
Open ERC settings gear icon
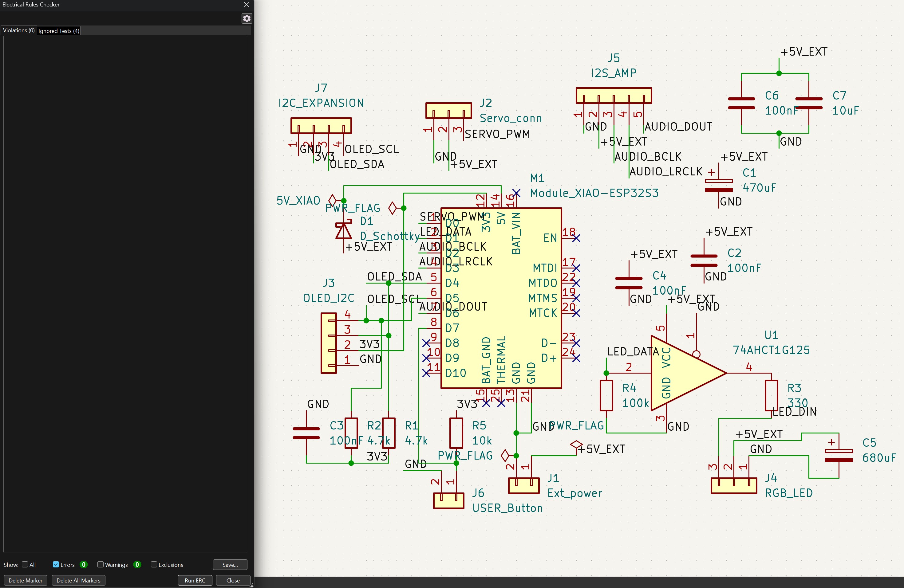coord(247,18)
